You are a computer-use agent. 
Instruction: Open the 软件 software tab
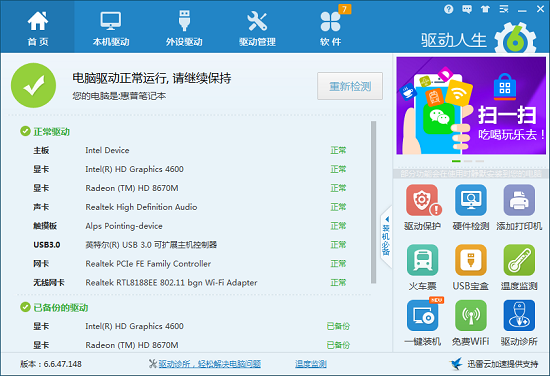[330, 27]
